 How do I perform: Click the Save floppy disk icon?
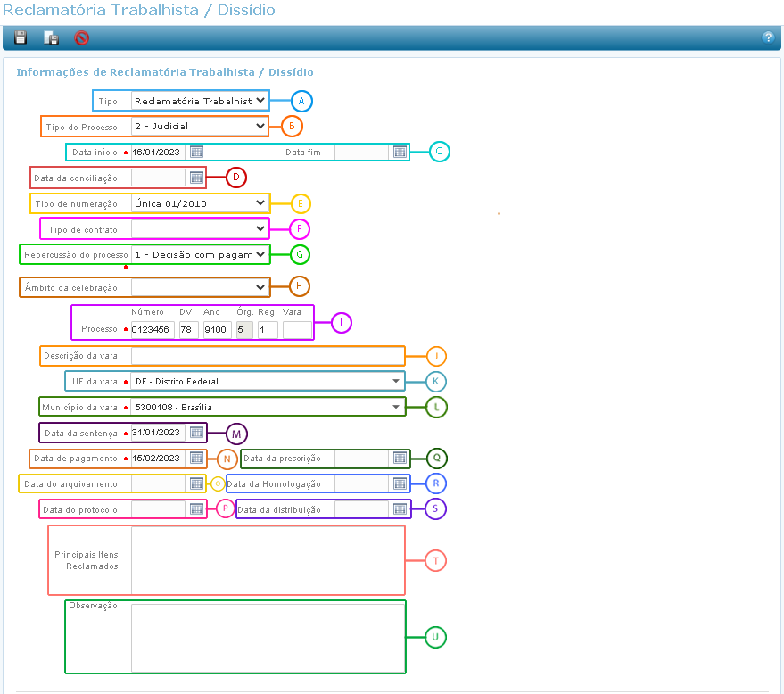21,38
